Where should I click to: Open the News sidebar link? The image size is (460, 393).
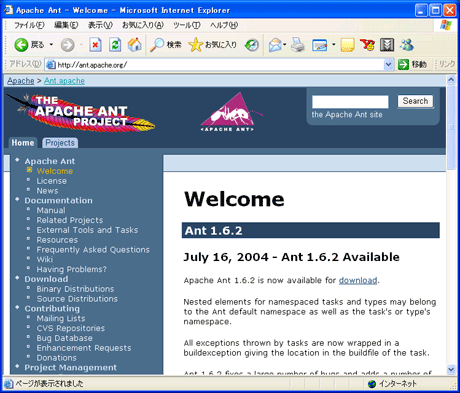tap(47, 191)
